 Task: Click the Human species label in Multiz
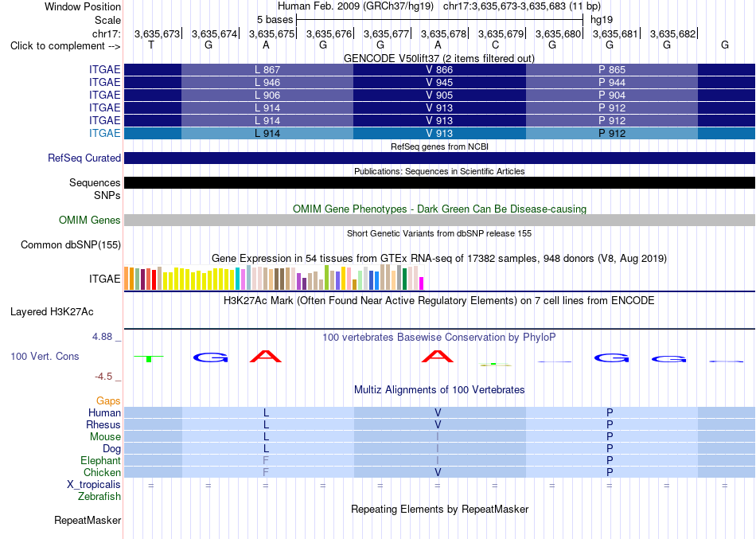pos(104,412)
